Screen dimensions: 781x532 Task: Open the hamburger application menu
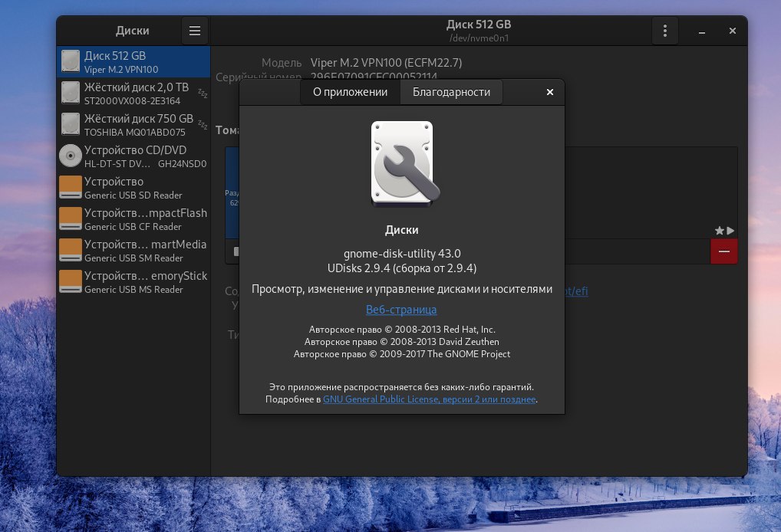pos(195,31)
